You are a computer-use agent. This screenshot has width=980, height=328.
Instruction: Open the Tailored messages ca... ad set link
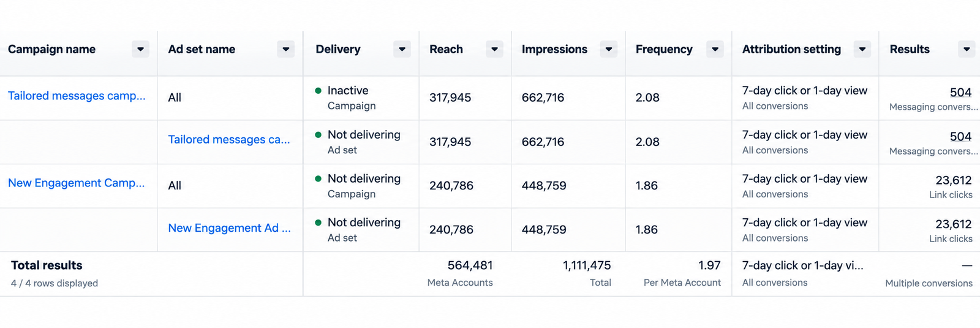click(x=229, y=139)
